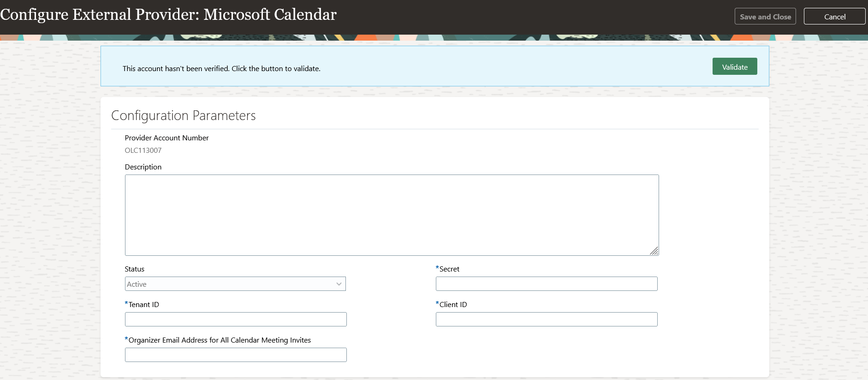The height and width of the screenshot is (380, 868).
Task: Click inside the Description text area
Action: tap(392, 215)
